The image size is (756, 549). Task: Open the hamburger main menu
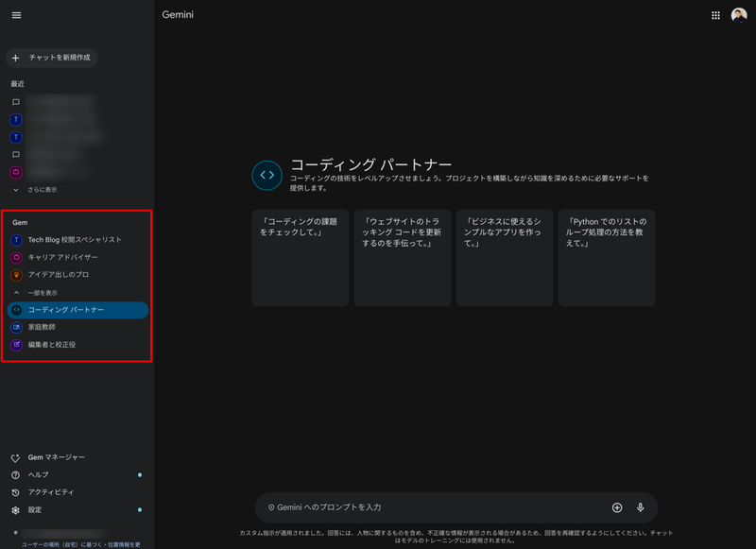16,15
